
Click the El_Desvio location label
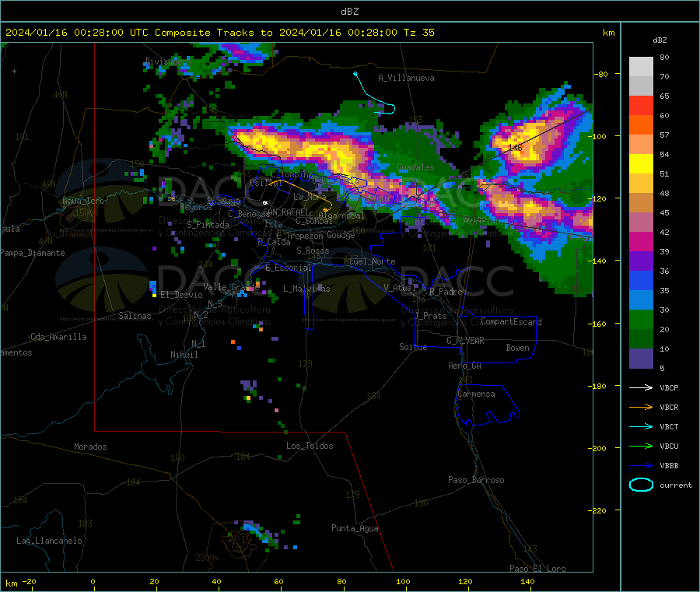coord(181,295)
